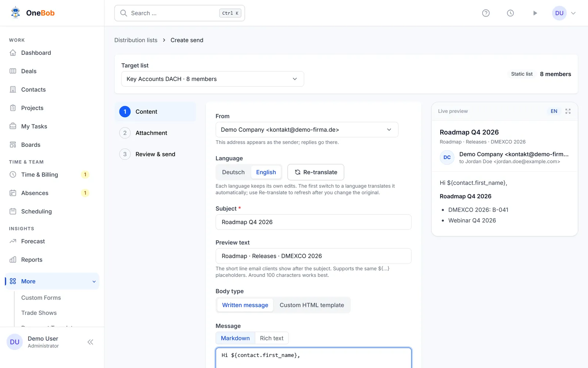The height and width of the screenshot is (368, 588).
Task: Open the recent history clock icon
Action: point(510,13)
